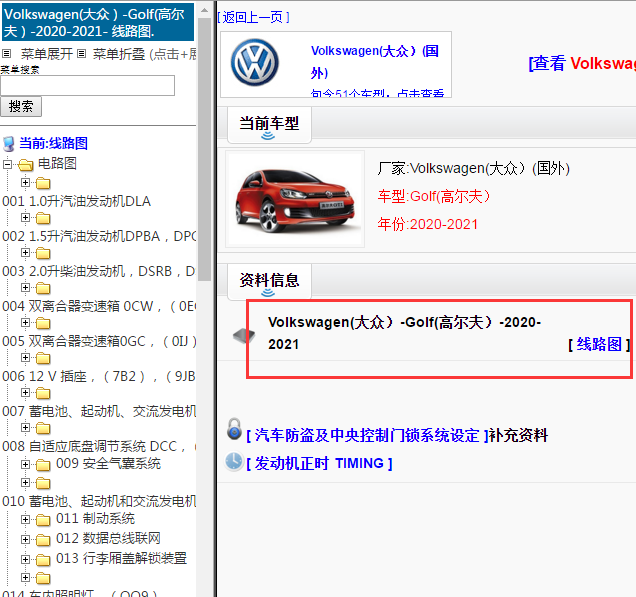The height and width of the screenshot is (597, 636).
Task: Open 汽车防盗及中央控制门锁系统设定 link
Action: coord(367,435)
